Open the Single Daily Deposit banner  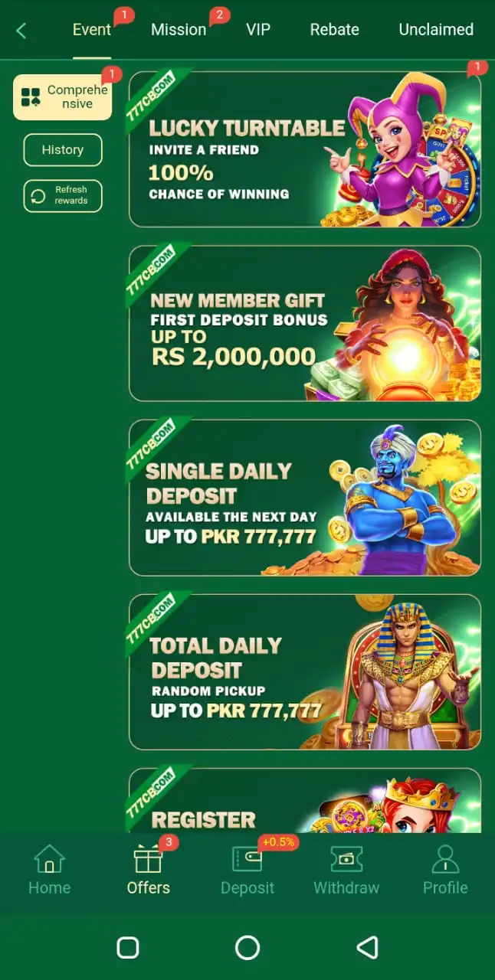[x=305, y=498]
